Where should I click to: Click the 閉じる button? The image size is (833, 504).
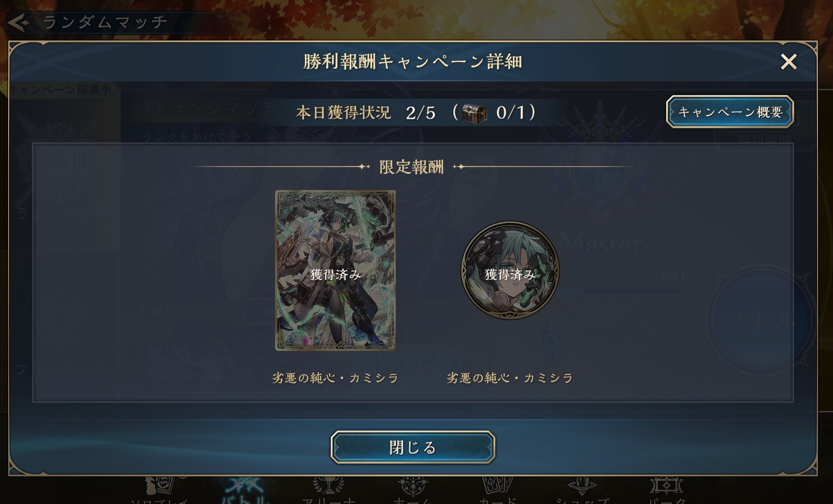coord(413,447)
